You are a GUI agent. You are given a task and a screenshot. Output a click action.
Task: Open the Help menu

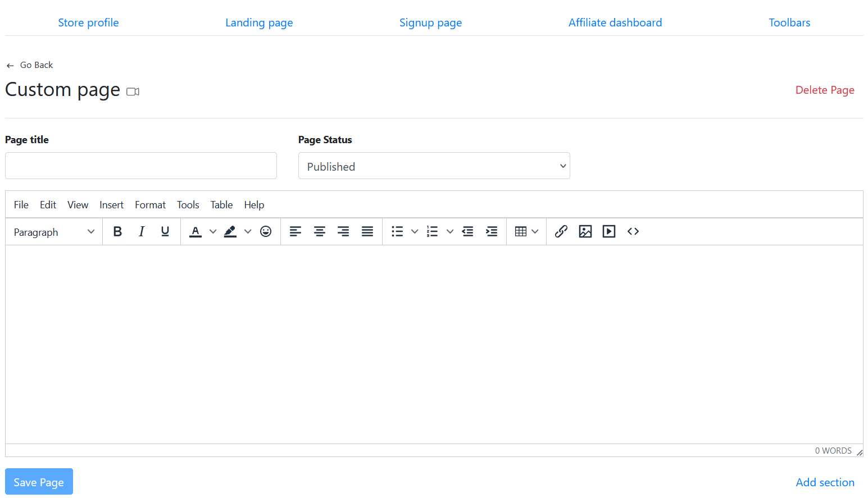pyautogui.click(x=254, y=205)
